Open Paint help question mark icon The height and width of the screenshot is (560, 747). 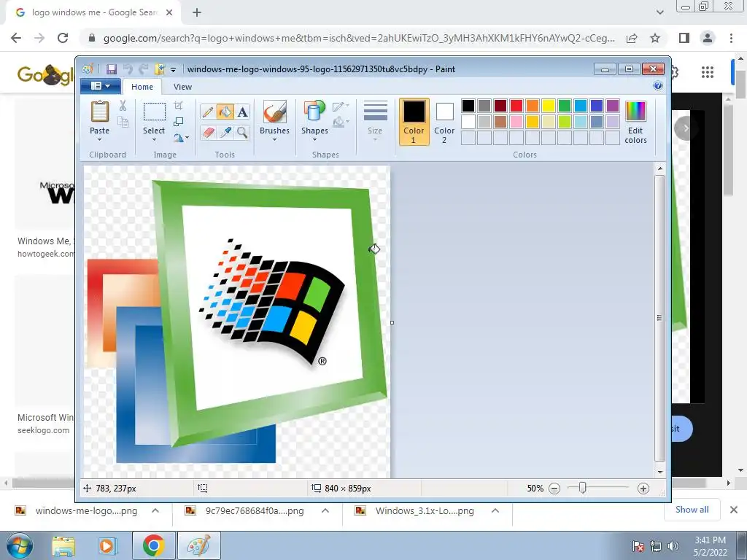coord(658,86)
